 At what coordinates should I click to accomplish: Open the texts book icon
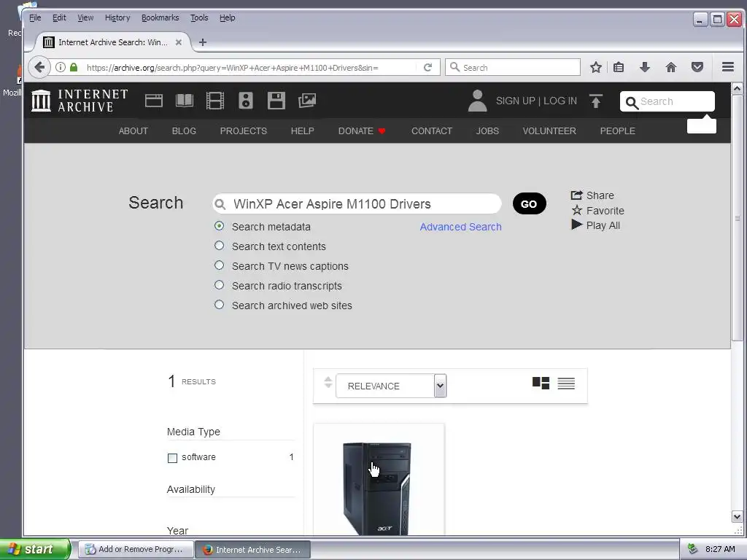click(x=185, y=101)
